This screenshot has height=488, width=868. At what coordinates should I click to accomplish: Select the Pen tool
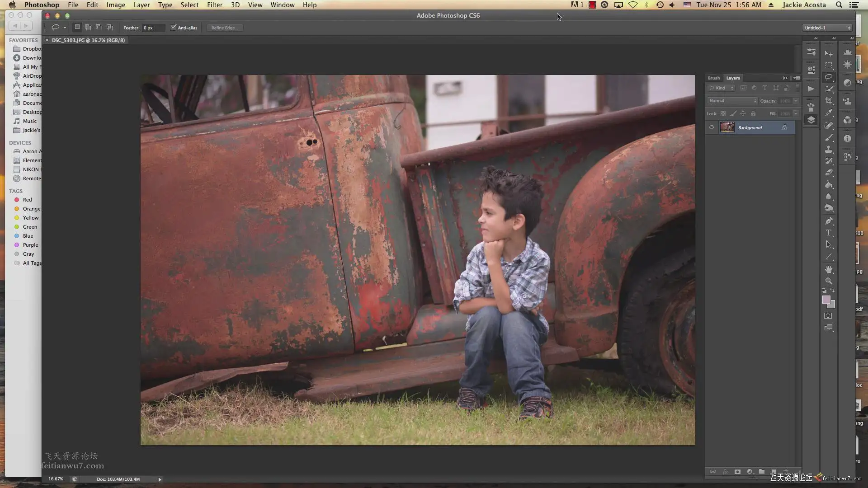pos(828,221)
